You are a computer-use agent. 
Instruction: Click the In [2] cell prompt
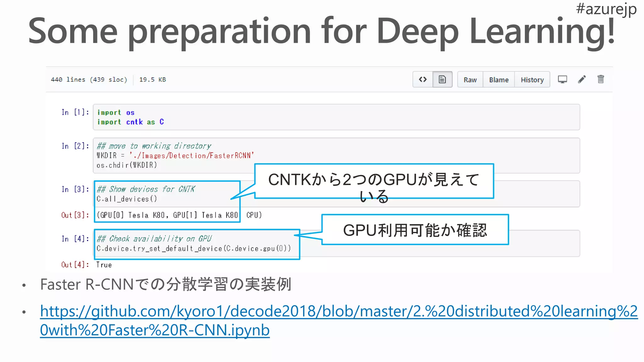[x=75, y=146]
